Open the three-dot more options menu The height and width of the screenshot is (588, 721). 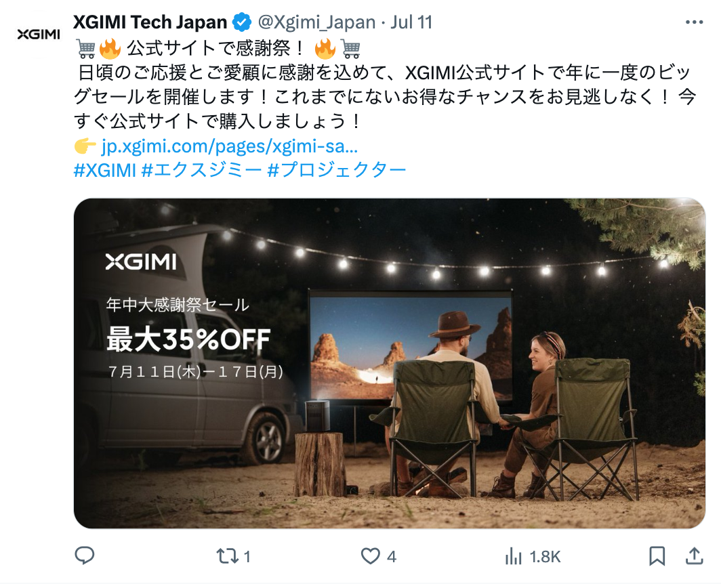tap(695, 22)
